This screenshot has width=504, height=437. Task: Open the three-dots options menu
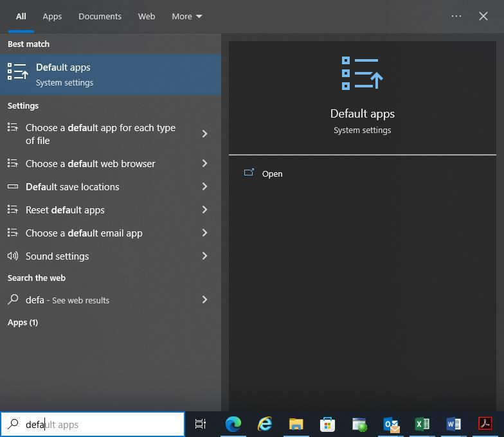pyautogui.click(x=456, y=16)
